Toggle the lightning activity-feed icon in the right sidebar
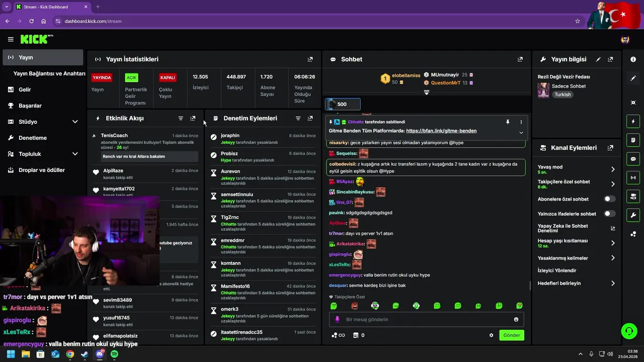This screenshot has width=644, height=362. pyautogui.click(x=633, y=121)
